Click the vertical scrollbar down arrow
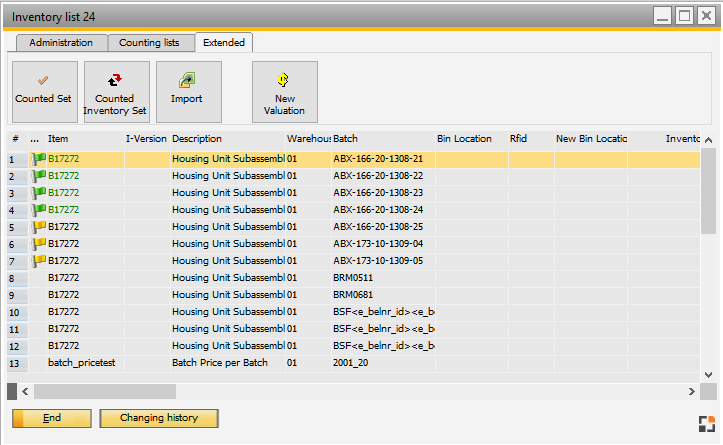This screenshot has width=723, height=445. 709,374
